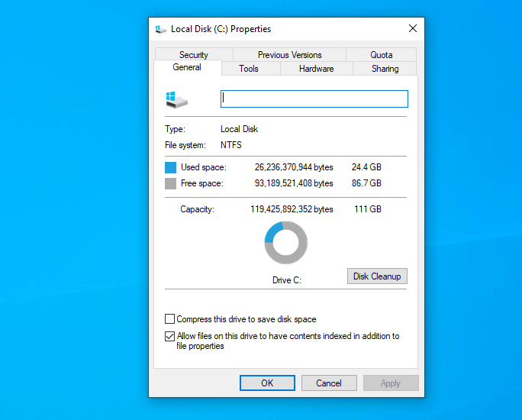
Task: Click the title bar drive icon
Action: (x=161, y=29)
